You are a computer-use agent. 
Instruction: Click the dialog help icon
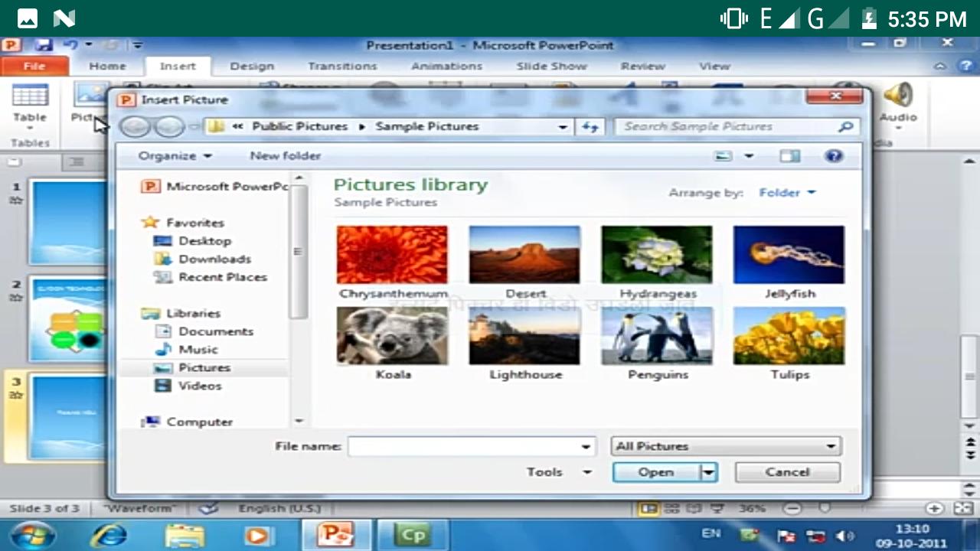834,156
